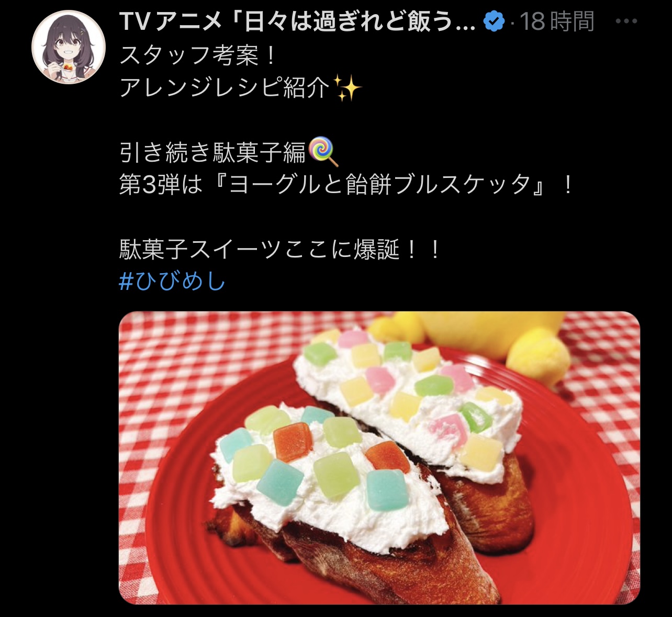
Task: Open the anime account's profile avatar
Action: point(69,48)
